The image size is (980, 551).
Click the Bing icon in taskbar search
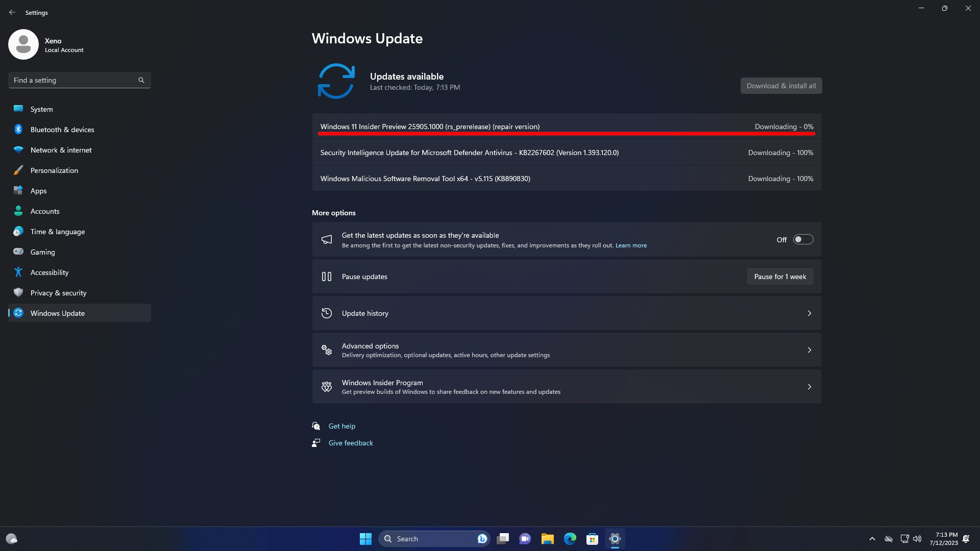pos(482,539)
